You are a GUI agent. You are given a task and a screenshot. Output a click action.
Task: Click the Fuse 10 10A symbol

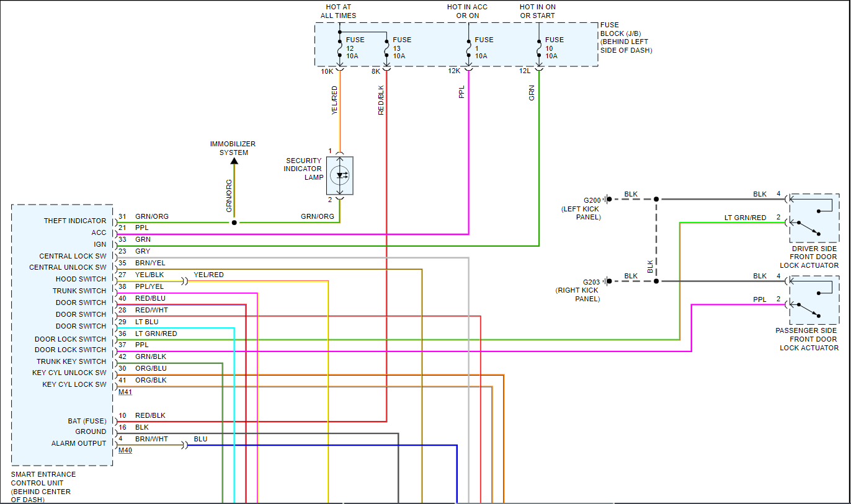click(538, 48)
